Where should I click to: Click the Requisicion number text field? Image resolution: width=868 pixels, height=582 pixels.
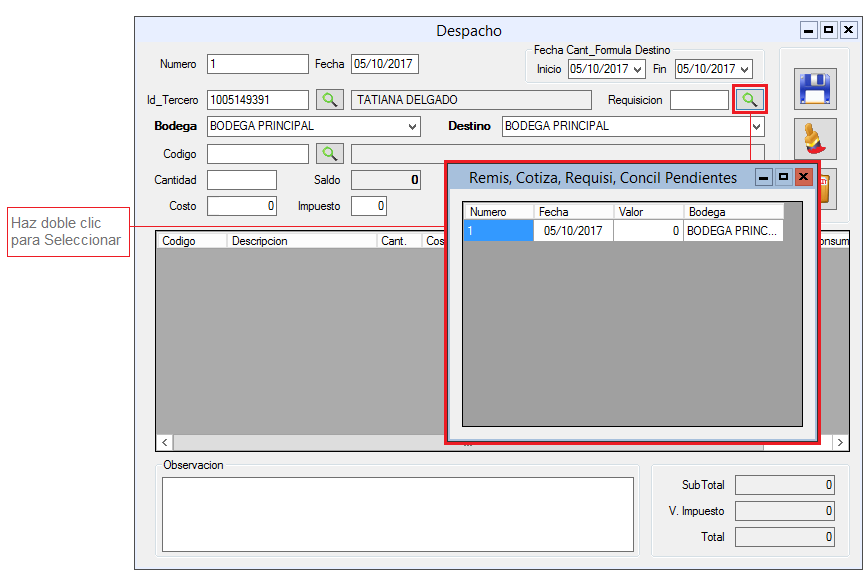pyautogui.click(x=699, y=100)
